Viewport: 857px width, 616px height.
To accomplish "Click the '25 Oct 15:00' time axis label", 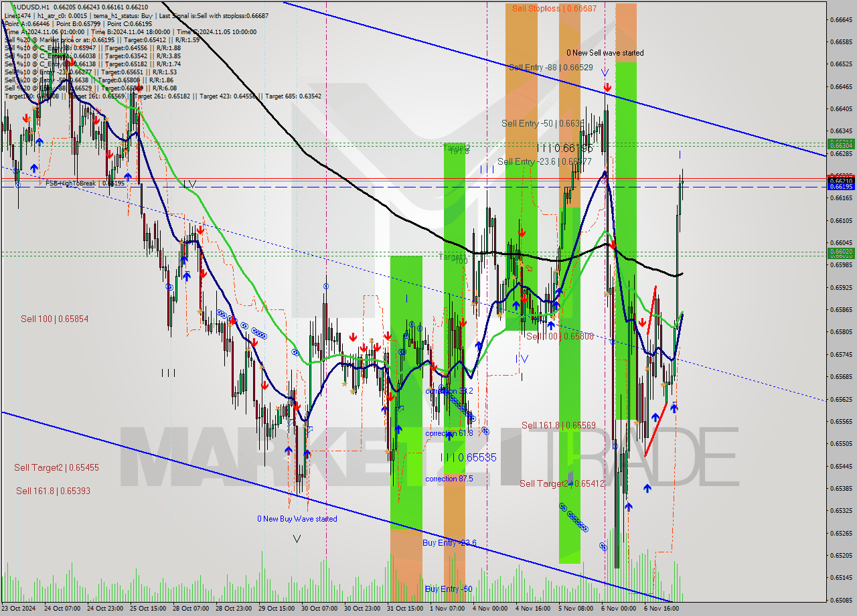I will [149, 608].
